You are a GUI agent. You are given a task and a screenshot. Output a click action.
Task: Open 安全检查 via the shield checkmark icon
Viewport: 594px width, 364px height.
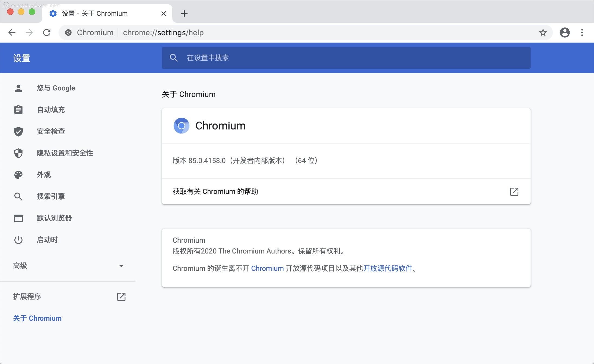point(18,131)
